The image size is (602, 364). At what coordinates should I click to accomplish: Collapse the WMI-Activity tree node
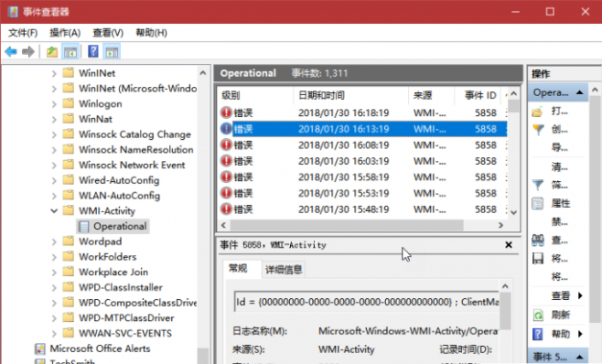tap(54, 210)
